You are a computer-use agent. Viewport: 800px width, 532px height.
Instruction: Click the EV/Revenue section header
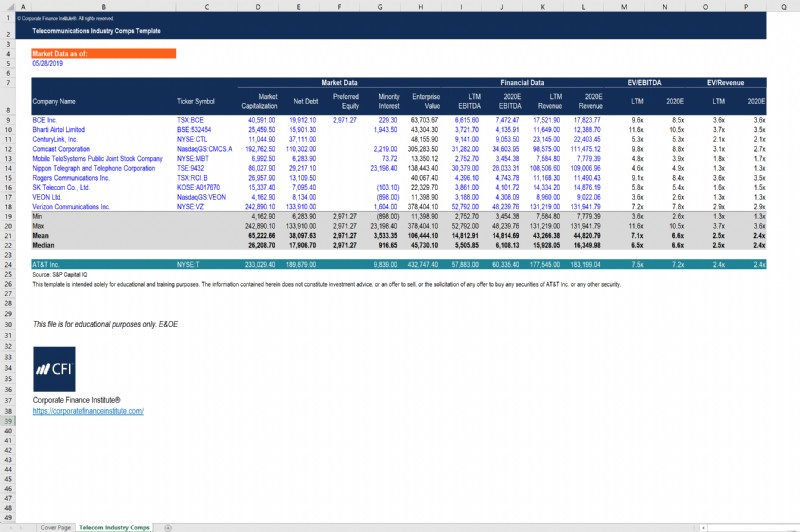point(726,83)
